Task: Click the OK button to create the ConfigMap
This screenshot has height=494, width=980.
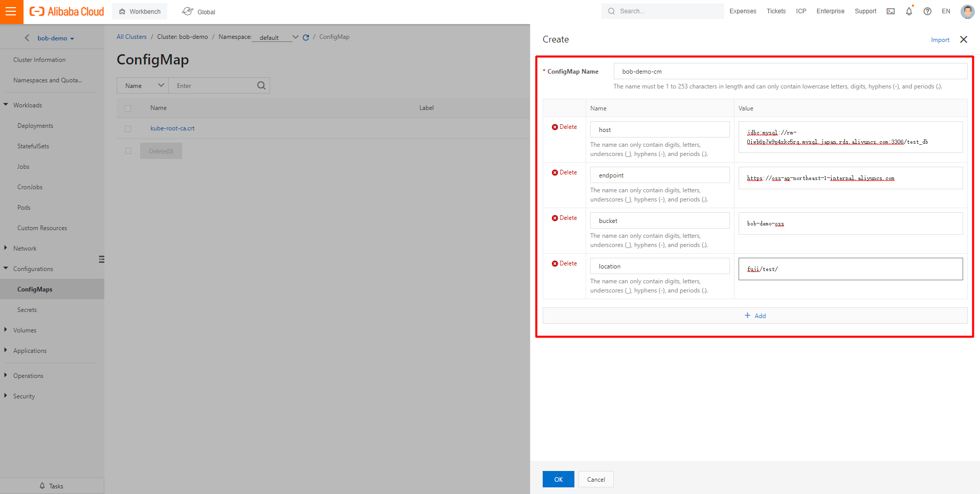Action: point(558,479)
